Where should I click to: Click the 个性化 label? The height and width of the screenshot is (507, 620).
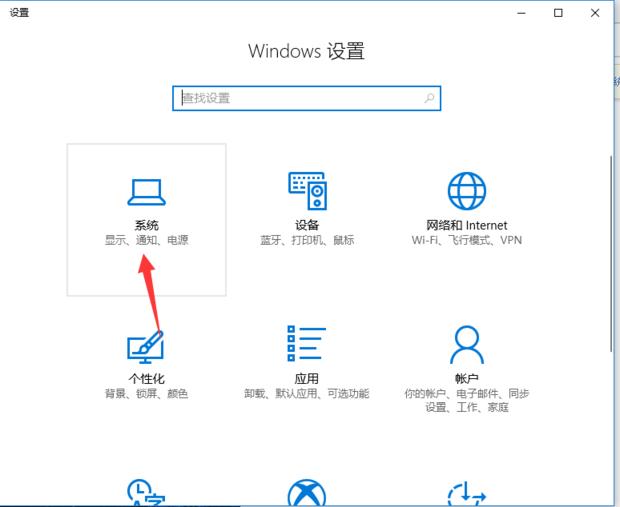click(146, 379)
